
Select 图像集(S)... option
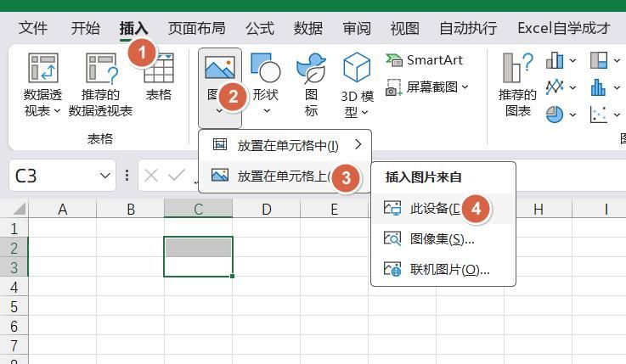coord(443,238)
